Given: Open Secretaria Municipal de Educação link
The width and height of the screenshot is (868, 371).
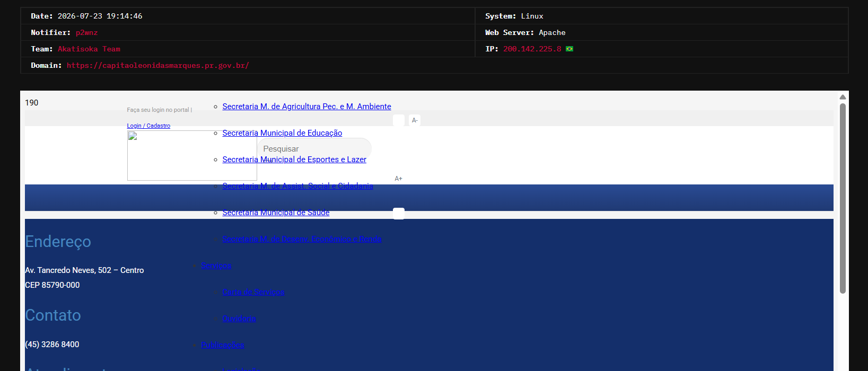Looking at the screenshot, I should 282,133.
